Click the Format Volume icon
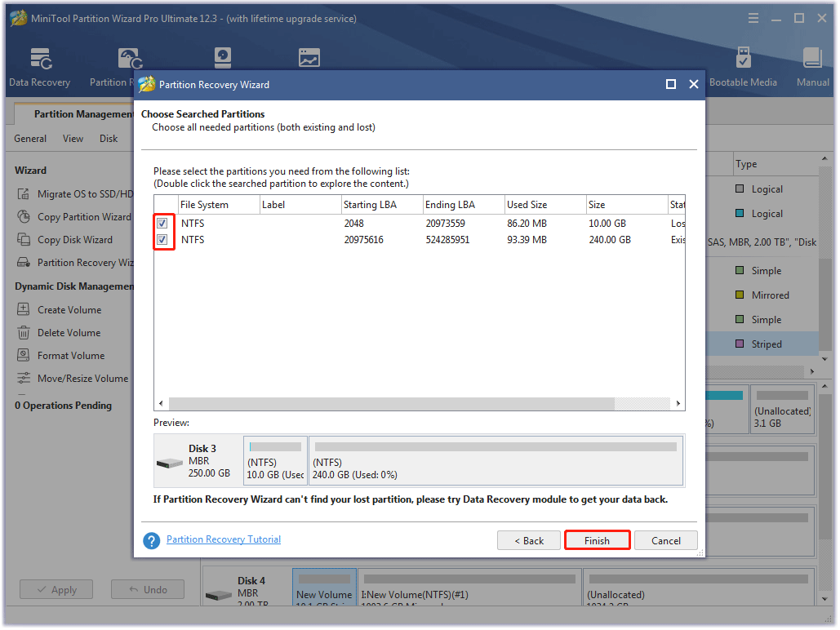The width and height of the screenshot is (840, 630). (23, 355)
